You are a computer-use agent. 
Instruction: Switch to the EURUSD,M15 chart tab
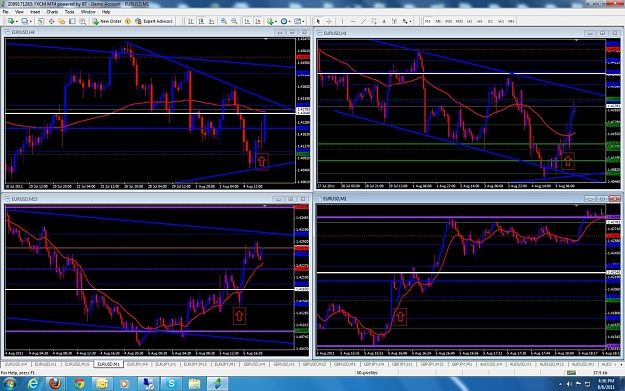coord(77,364)
